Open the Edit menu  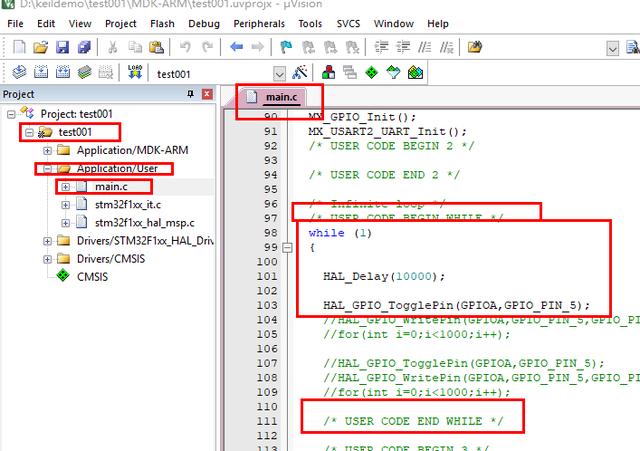[x=46, y=24]
